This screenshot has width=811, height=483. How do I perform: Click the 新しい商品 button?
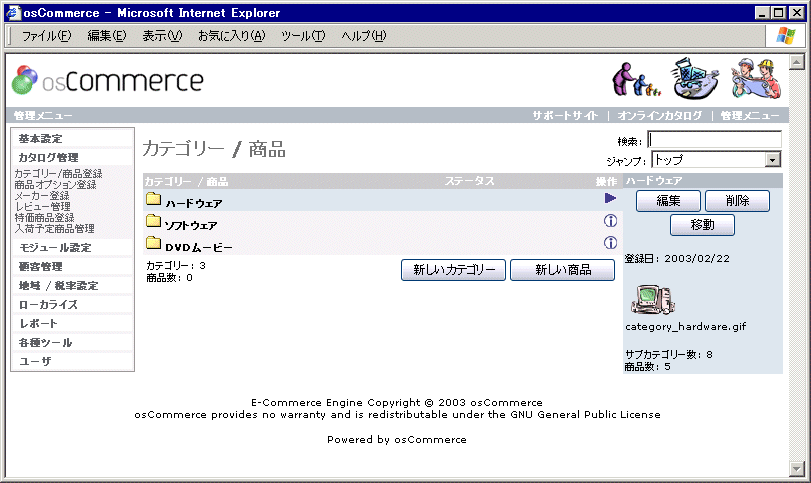click(x=563, y=270)
